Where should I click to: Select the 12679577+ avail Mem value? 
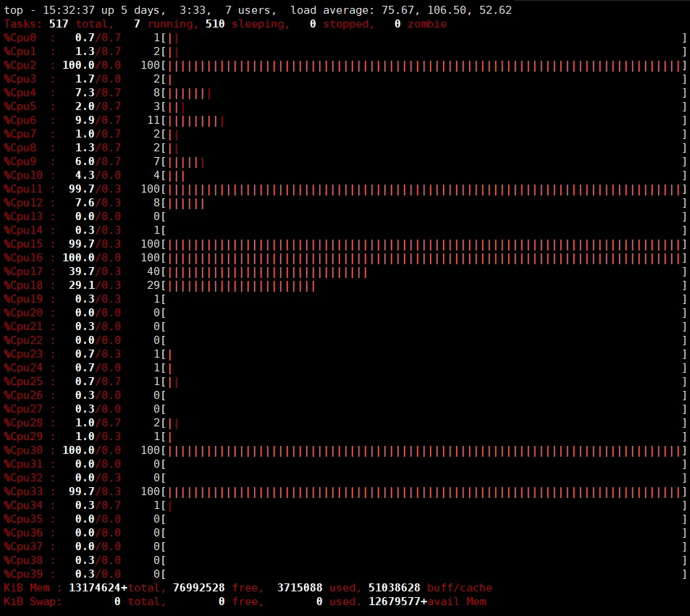397,602
